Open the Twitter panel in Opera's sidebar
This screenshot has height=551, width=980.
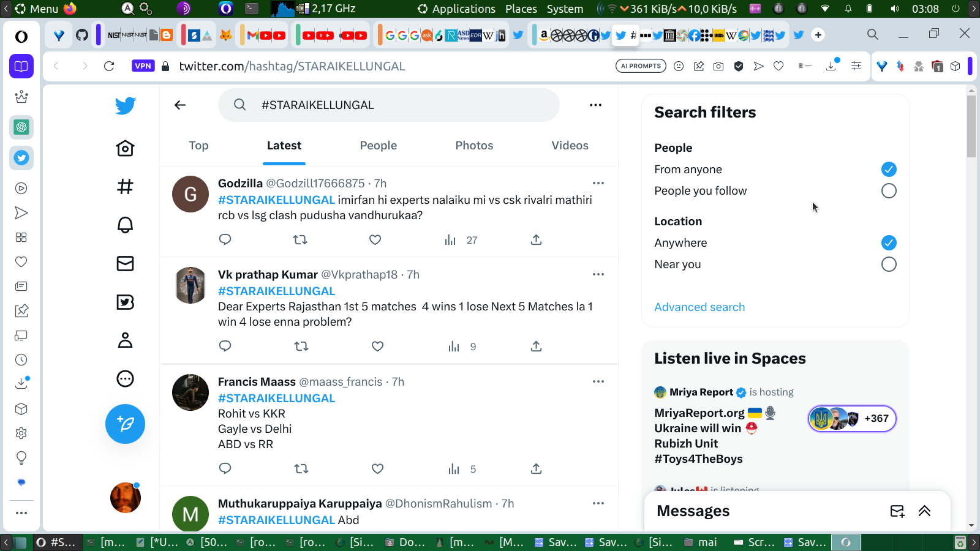[21, 158]
